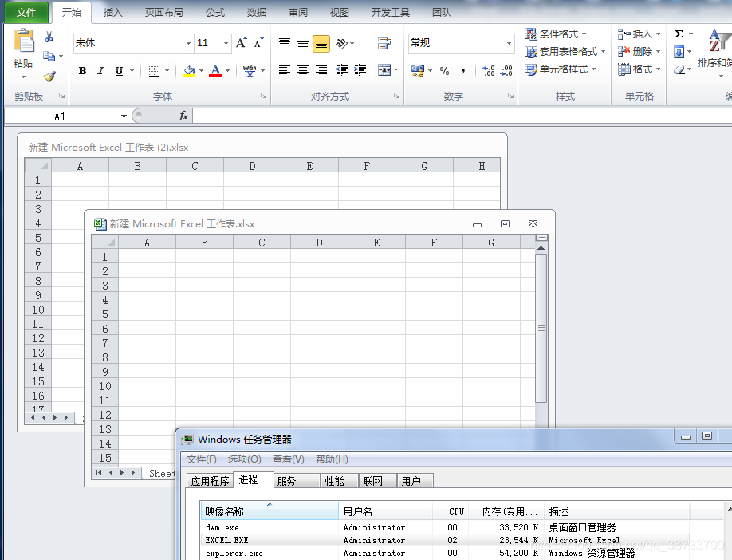
Task: Align text left
Action: [285, 70]
